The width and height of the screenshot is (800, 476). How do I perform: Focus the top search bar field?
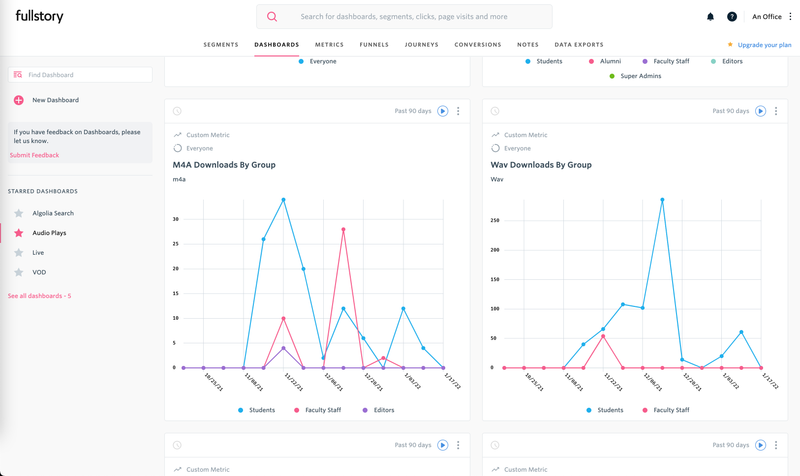pos(404,17)
